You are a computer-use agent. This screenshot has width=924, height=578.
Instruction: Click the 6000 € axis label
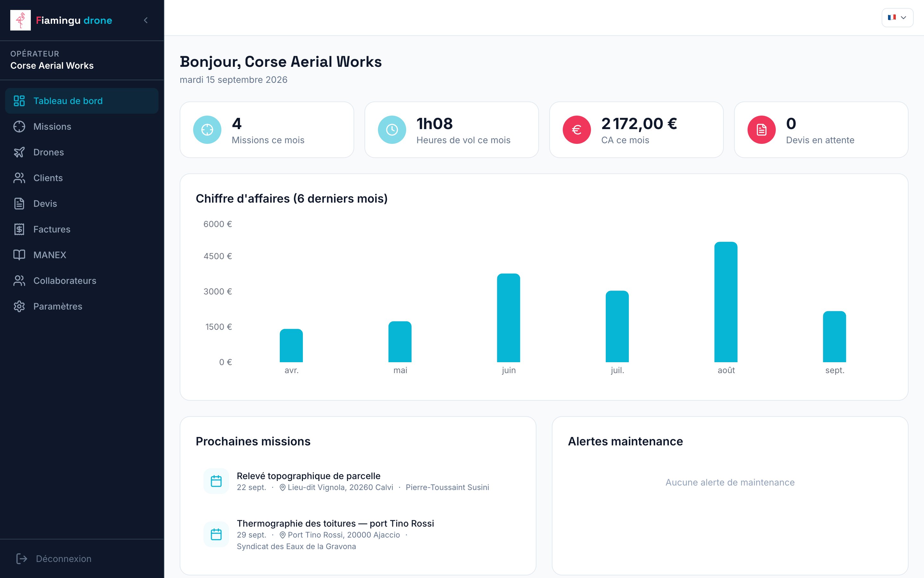tap(218, 224)
